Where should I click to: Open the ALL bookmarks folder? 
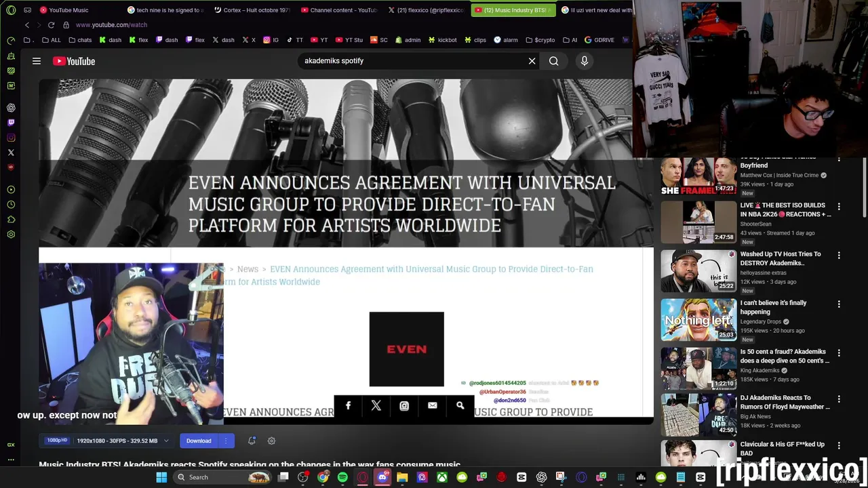52,40
